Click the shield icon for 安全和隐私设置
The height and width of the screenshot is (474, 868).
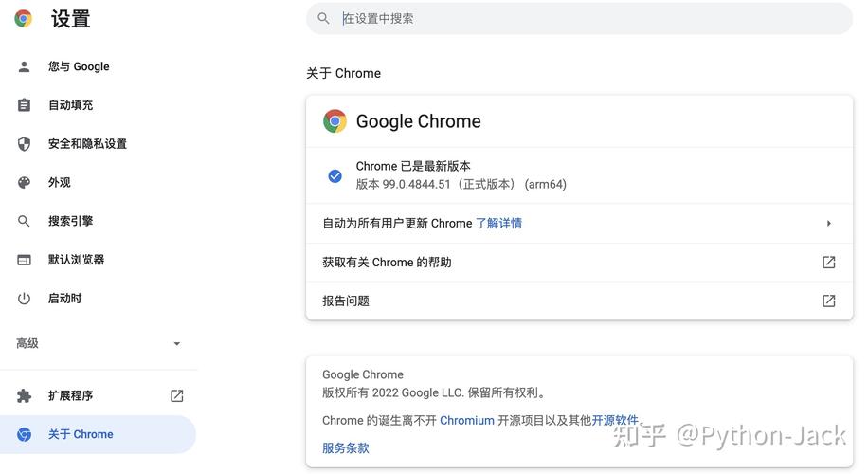[24, 143]
